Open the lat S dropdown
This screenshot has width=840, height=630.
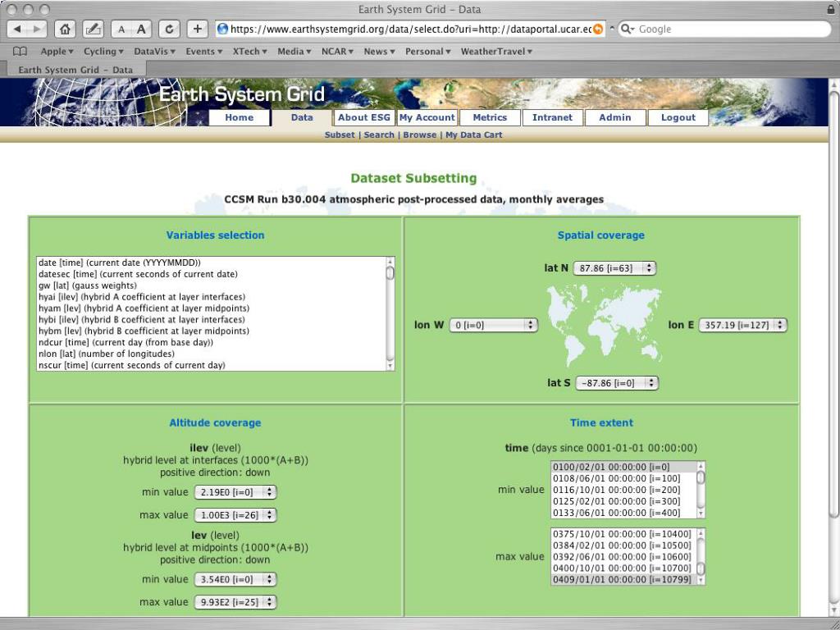(617, 383)
